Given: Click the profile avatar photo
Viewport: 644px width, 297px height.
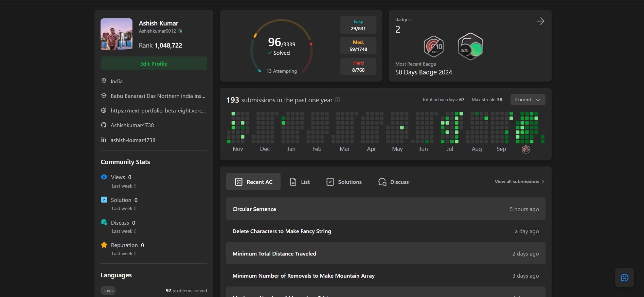Looking at the screenshot, I should coord(117,34).
